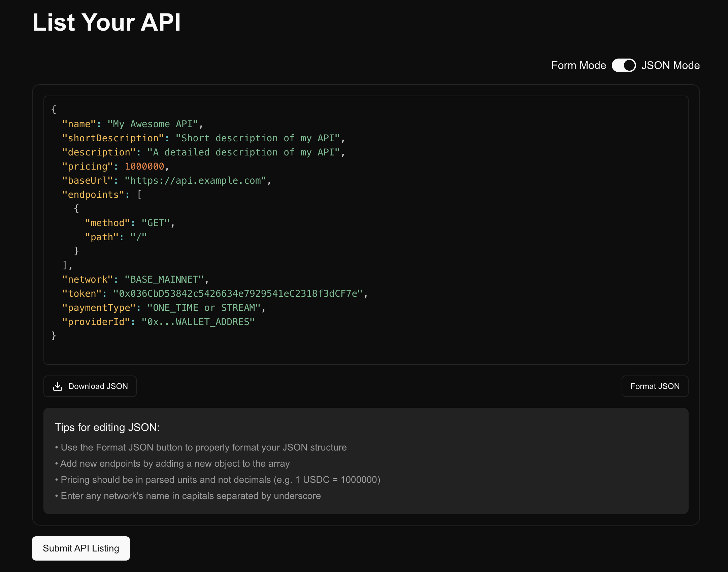Screen dimensions: 728x572
Task: Submit the API listing
Action: (81, 548)
